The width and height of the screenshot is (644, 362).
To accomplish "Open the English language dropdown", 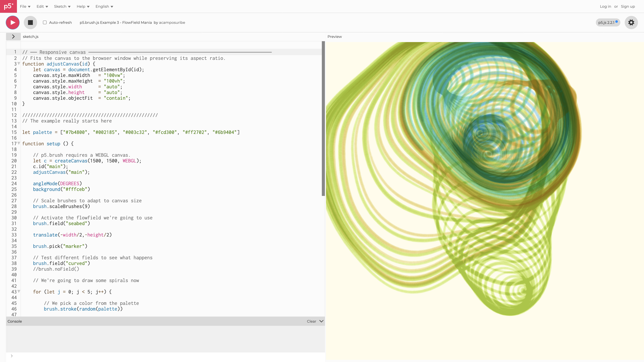I will (104, 7).
